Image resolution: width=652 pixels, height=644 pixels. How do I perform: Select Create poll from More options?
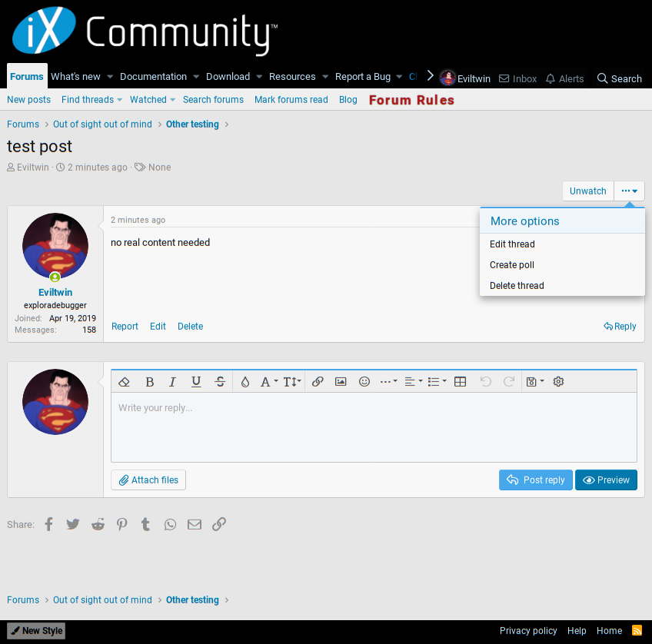click(x=562, y=264)
